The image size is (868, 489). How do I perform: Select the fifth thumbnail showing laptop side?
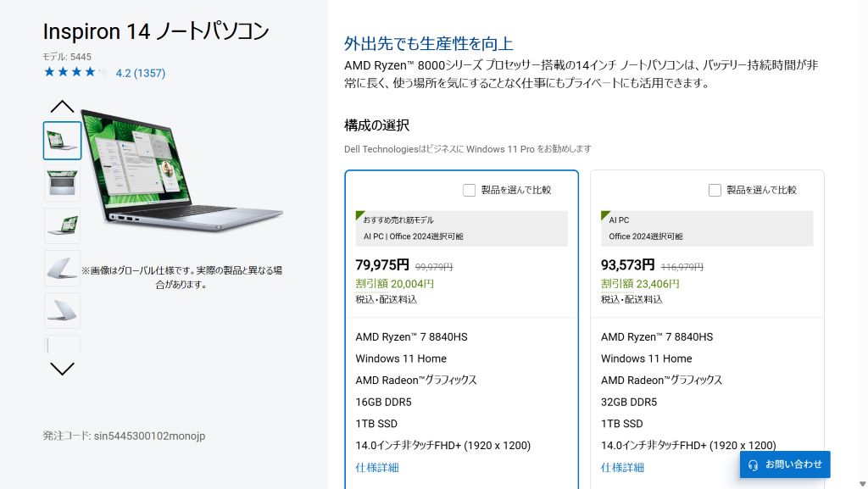(62, 310)
